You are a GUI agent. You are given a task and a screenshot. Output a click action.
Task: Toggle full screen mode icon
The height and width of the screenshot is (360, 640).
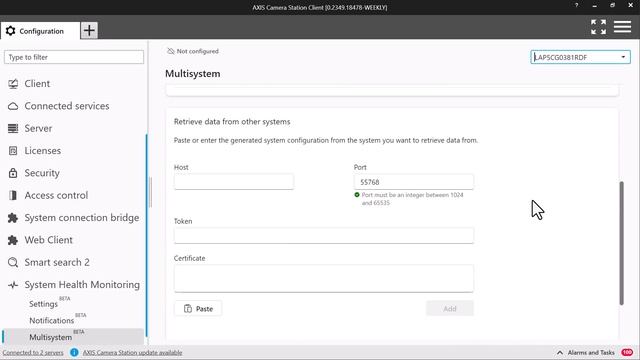[x=598, y=27]
